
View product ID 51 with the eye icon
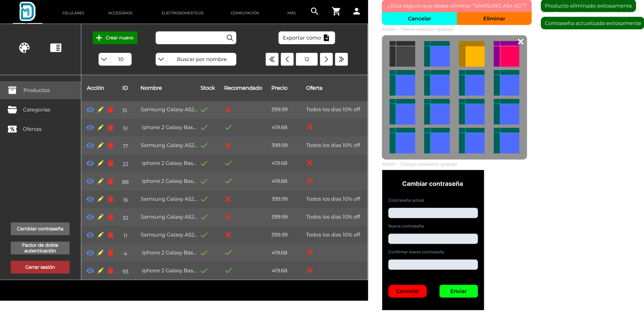(90, 127)
